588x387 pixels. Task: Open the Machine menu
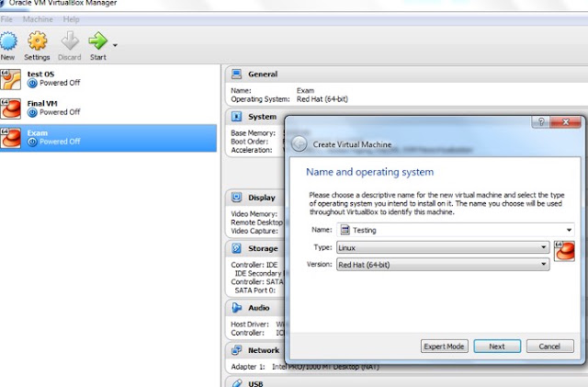(x=38, y=19)
